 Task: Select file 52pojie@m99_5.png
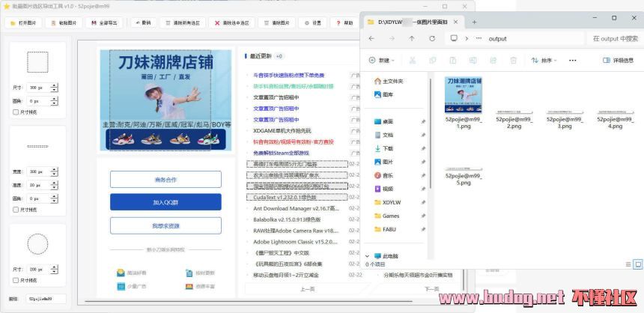[464, 176]
